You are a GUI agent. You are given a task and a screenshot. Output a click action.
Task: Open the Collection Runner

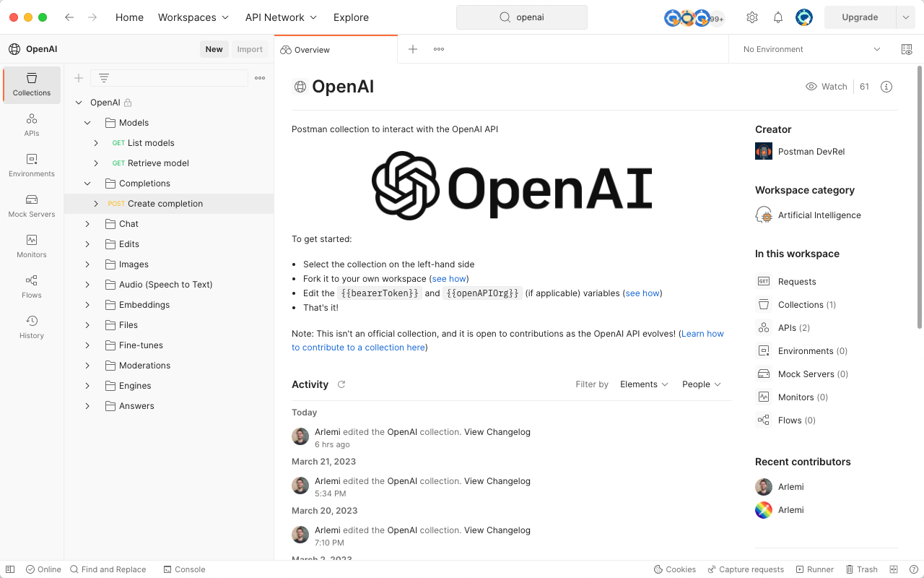click(x=814, y=569)
